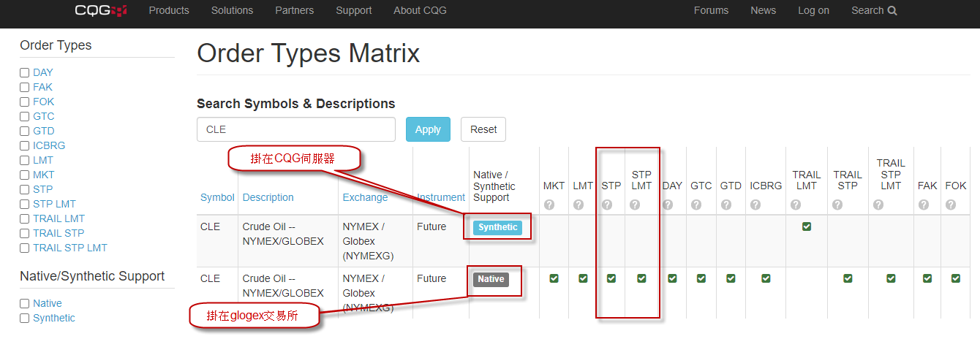Sort by the Instrument column header
The height and width of the screenshot is (339, 980).
[x=441, y=197]
